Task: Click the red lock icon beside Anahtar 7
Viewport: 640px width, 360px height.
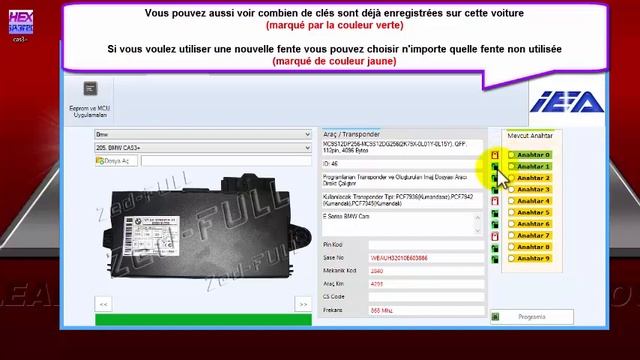Action: [495, 236]
